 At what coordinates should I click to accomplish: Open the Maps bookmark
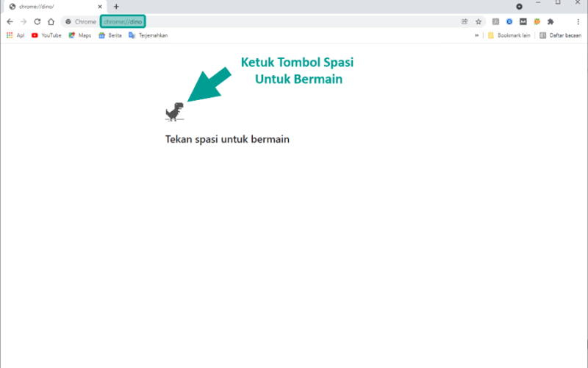(x=80, y=35)
